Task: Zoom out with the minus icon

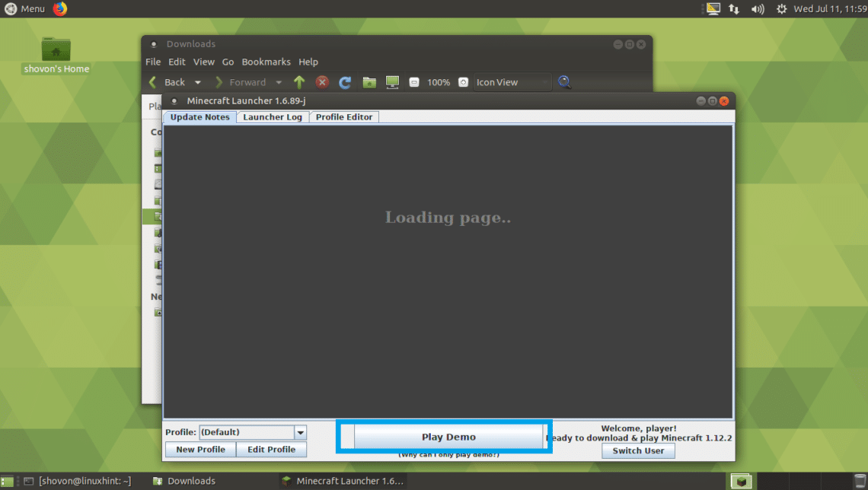Action: point(413,82)
